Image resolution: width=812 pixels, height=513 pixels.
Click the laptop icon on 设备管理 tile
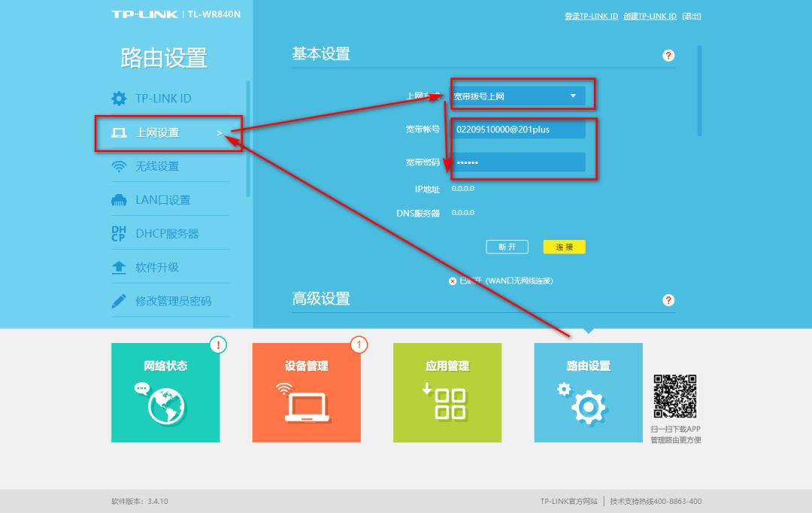pos(307,408)
